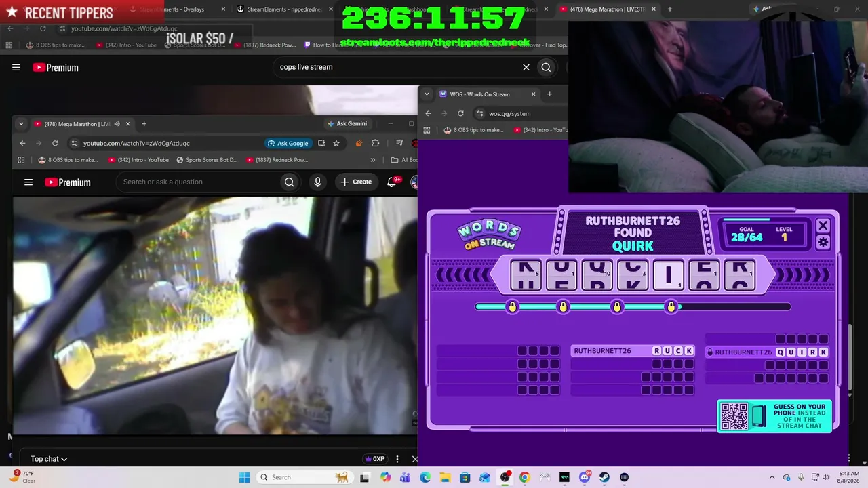Close the Words On Stream game panel

[x=823, y=226]
